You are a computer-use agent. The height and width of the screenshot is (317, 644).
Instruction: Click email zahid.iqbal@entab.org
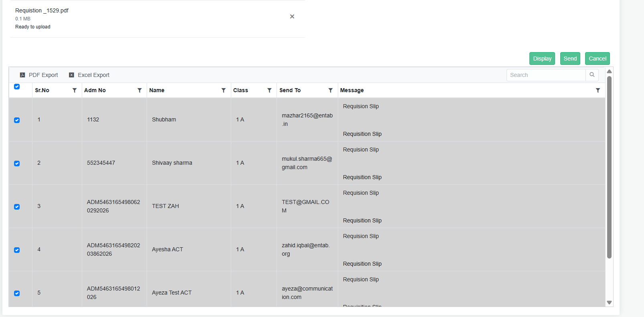[306, 250]
